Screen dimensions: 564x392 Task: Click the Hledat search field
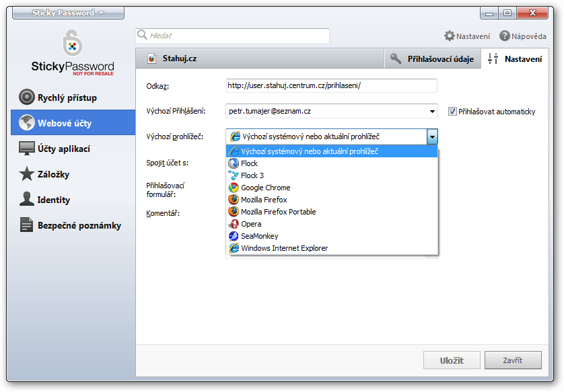coord(232,36)
